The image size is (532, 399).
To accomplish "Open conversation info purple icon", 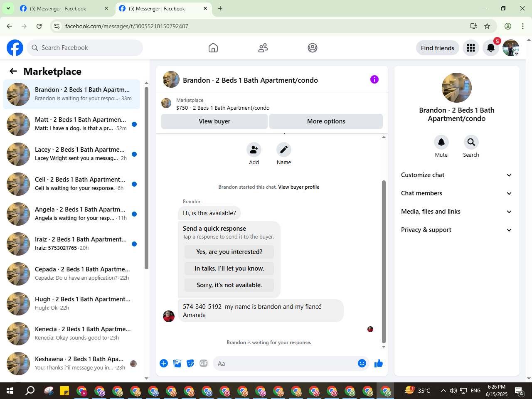I will coord(374,79).
